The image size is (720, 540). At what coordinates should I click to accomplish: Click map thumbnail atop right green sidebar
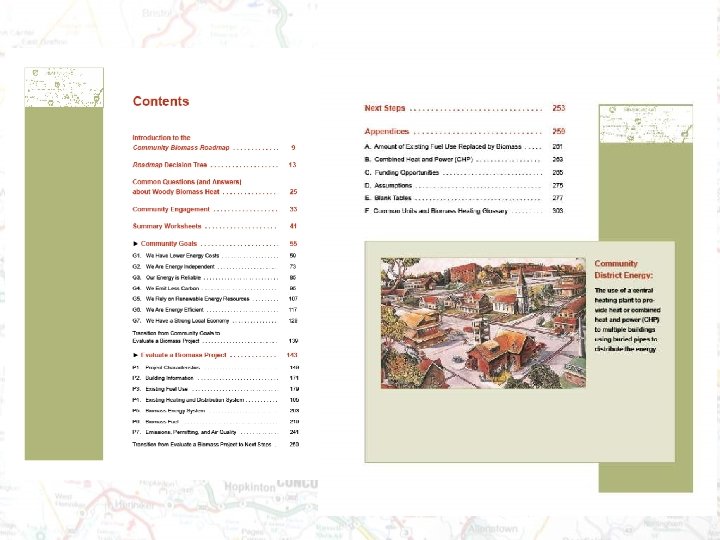646,124
